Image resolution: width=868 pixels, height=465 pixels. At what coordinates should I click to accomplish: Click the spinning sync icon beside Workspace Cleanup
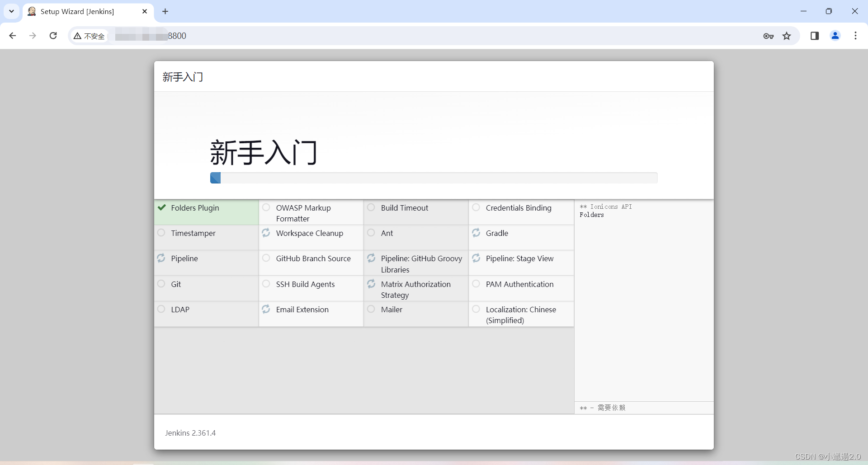pos(266,233)
